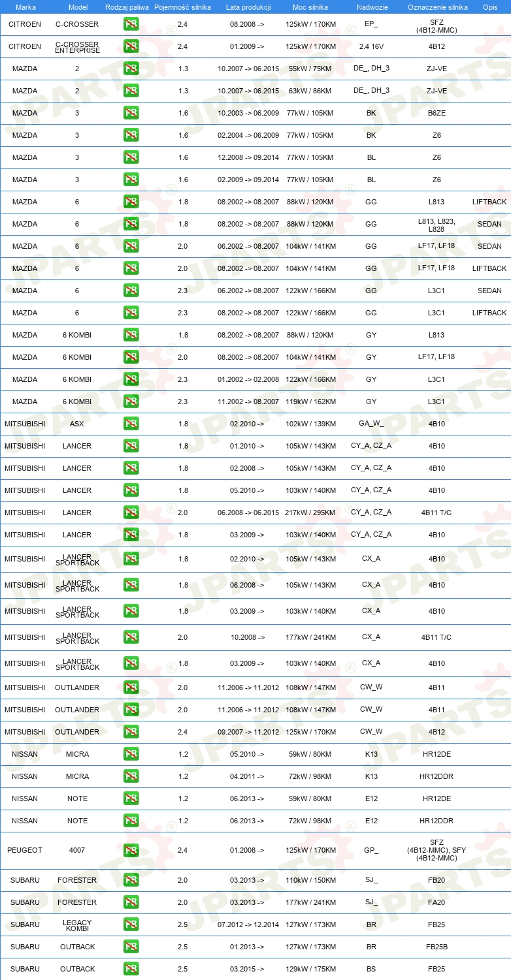Click the Opis column header
This screenshot has height=980, width=511.
coord(489,7)
